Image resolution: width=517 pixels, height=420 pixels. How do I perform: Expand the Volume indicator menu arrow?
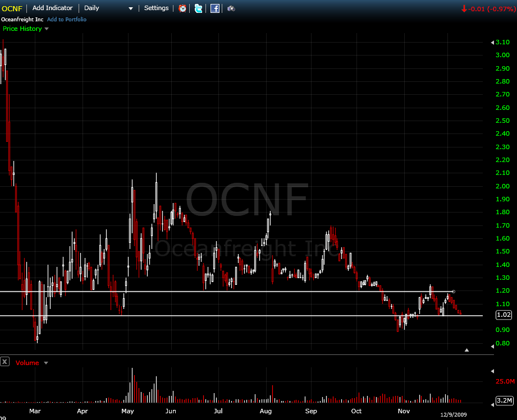pos(46,363)
